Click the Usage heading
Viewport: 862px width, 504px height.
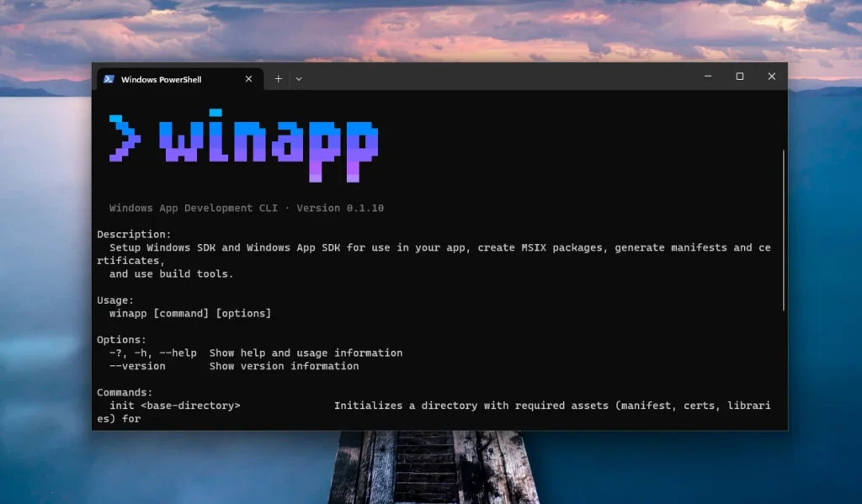point(114,300)
